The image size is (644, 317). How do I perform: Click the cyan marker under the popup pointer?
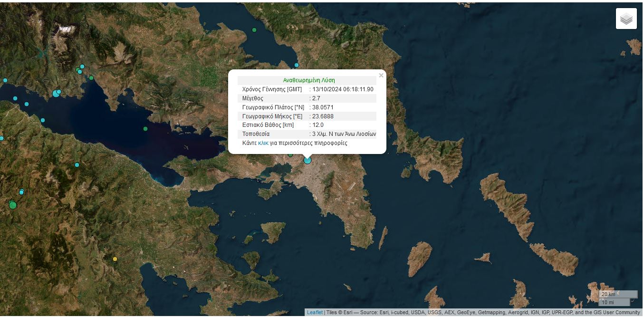click(x=308, y=161)
